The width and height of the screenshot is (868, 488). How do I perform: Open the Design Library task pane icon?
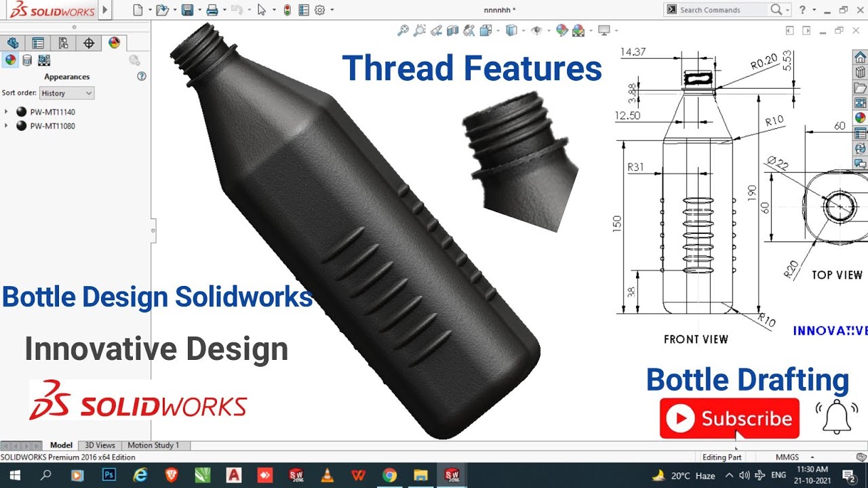860,72
